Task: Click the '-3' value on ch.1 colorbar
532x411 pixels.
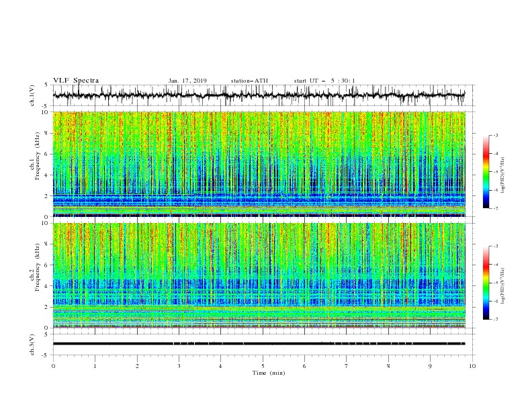Action: coord(495,135)
